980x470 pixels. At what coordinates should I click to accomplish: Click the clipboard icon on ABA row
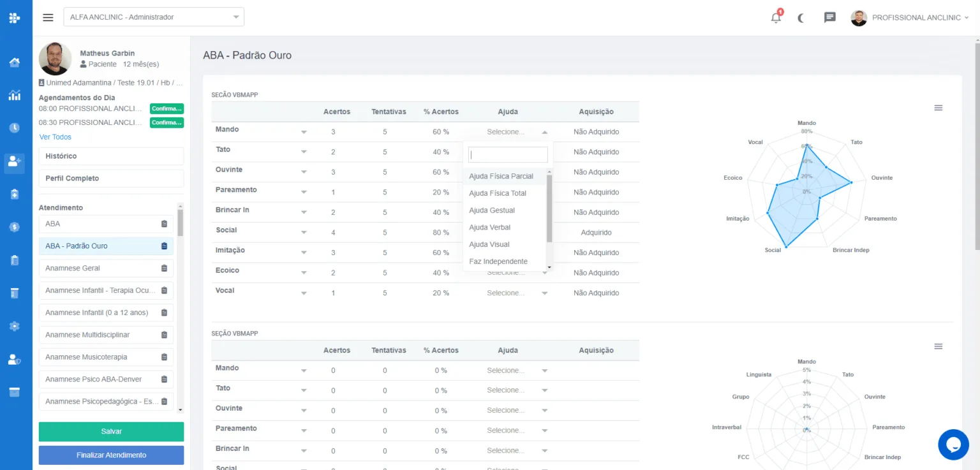point(164,224)
